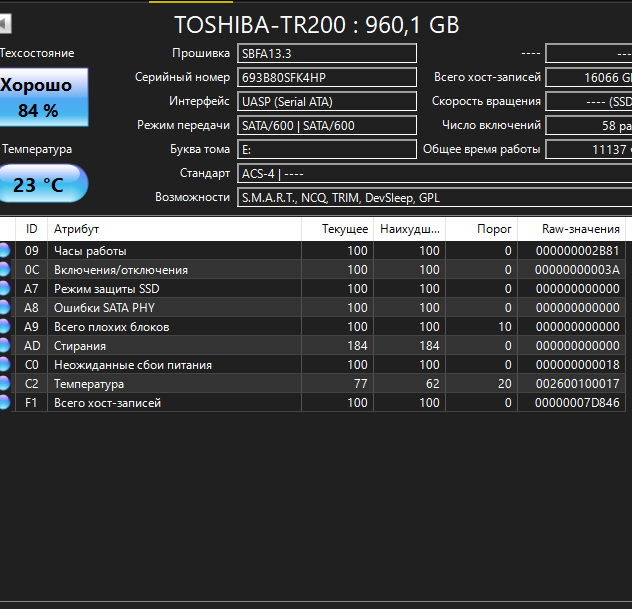Sort table by Порог column header

coord(482,229)
